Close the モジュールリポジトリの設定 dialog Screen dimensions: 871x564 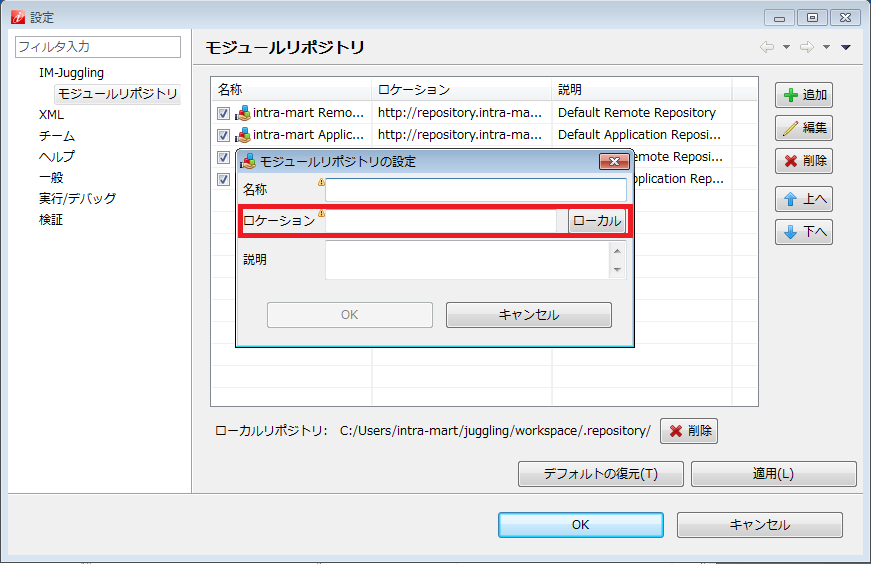click(x=614, y=161)
